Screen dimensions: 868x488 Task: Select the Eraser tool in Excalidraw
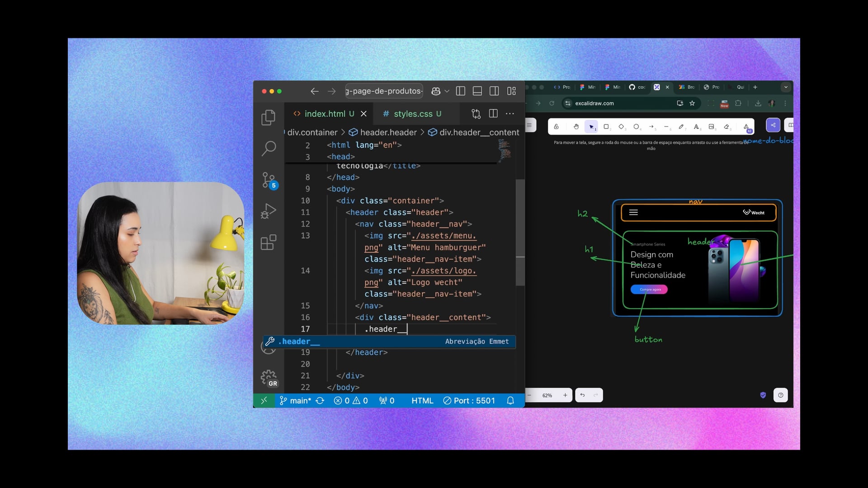726,127
